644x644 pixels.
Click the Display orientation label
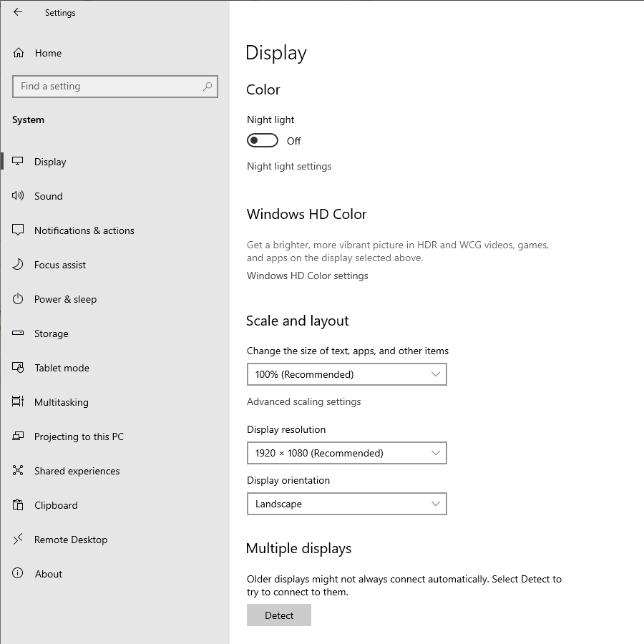click(288, 481)
